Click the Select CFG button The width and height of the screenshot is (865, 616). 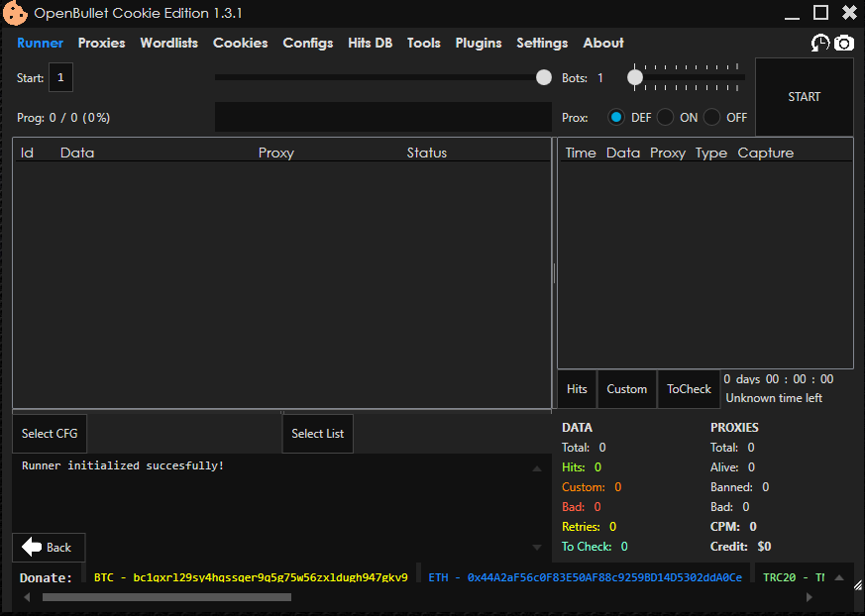click(x=50, y=434)
